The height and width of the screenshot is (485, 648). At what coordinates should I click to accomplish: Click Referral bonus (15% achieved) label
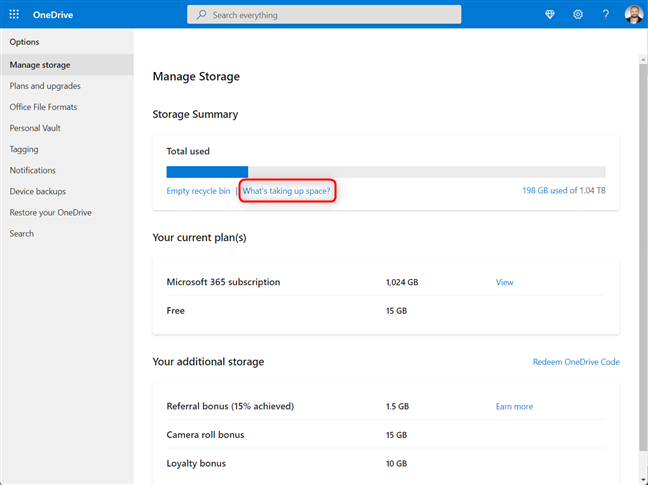[x=230, y=406]
